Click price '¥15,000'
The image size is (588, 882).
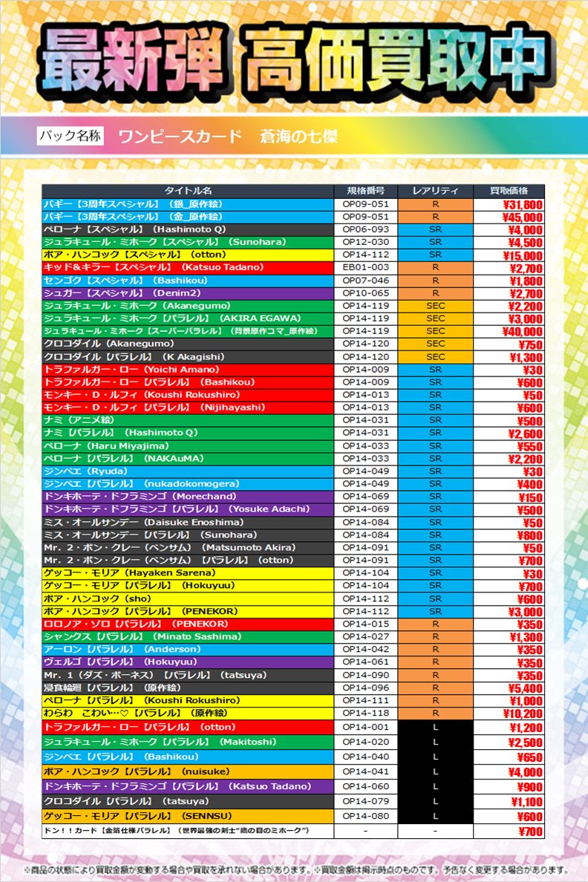pos(522,255)
